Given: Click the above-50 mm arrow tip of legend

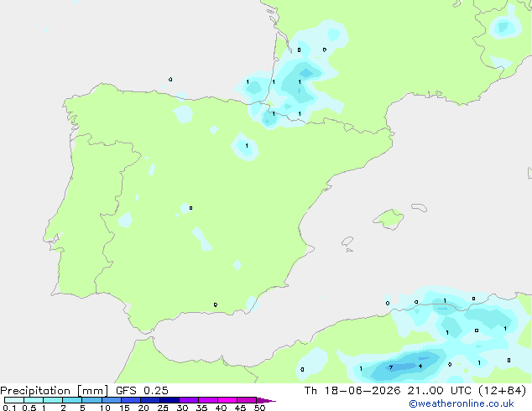Looking at the screenshot, I should 266,400.
